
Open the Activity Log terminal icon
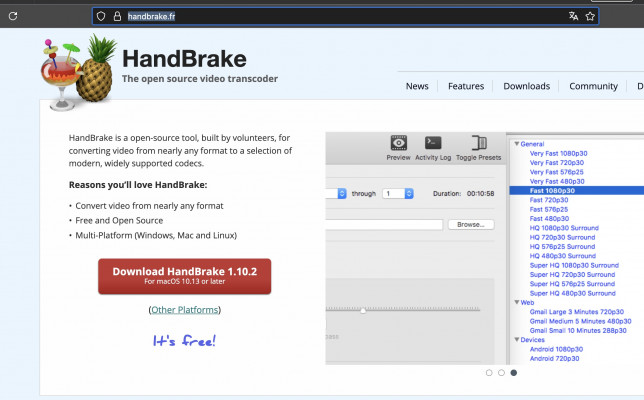pyautogui.click(x=433, y=144)
